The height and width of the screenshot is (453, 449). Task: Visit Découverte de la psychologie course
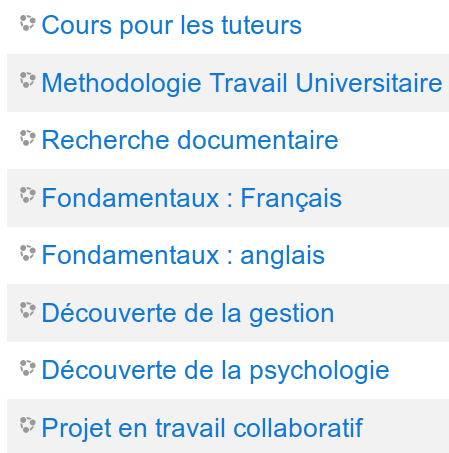coord(216,371)
